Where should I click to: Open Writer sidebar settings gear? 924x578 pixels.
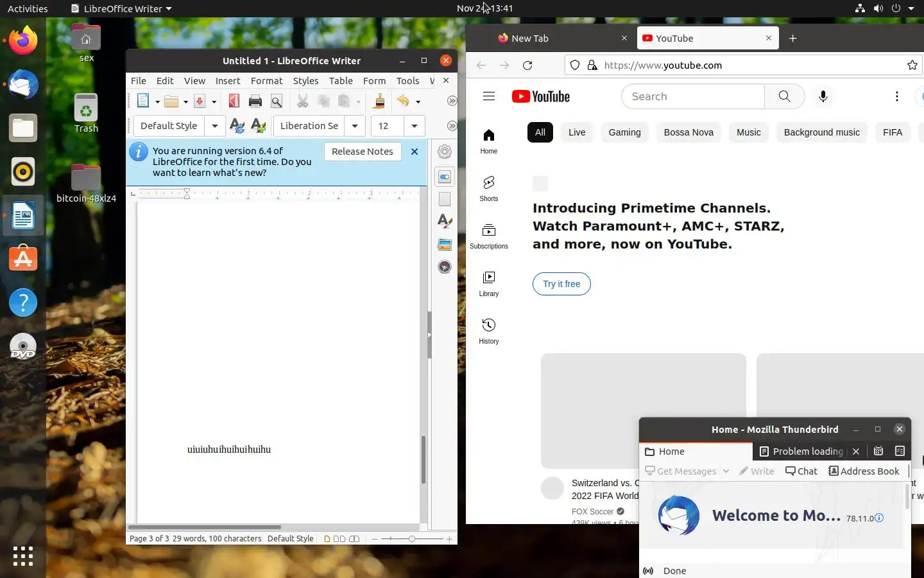[x=445, y=152]
